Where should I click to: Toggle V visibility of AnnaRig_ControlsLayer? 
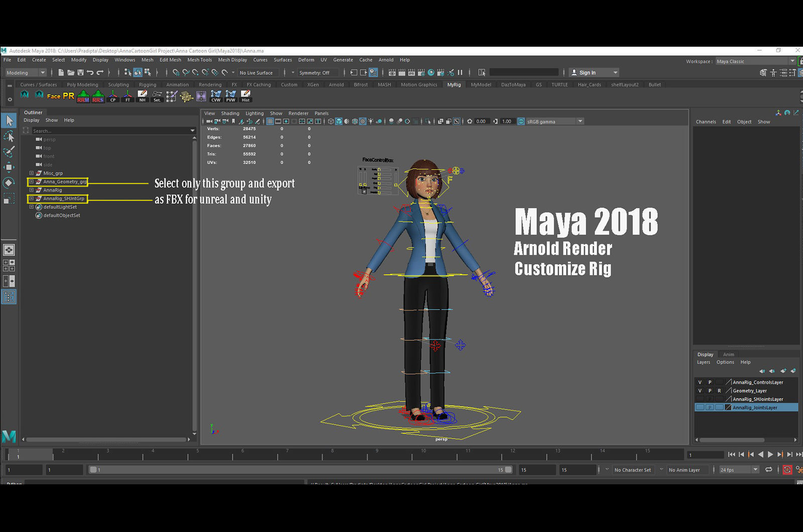[700, 382]
